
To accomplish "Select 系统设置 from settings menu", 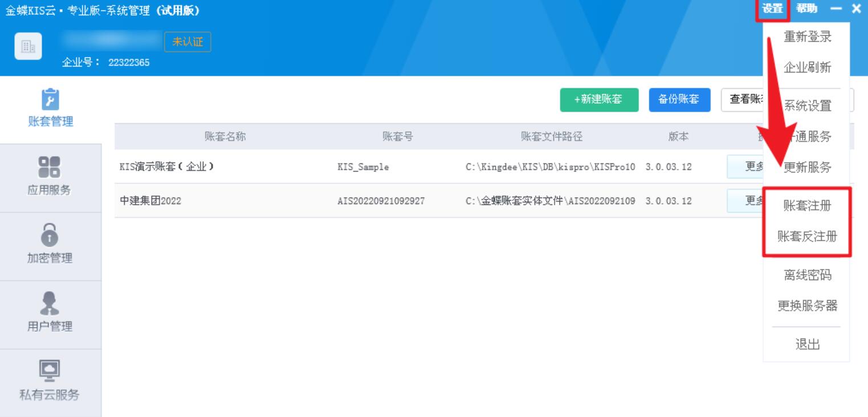I will tap(807, 106).
